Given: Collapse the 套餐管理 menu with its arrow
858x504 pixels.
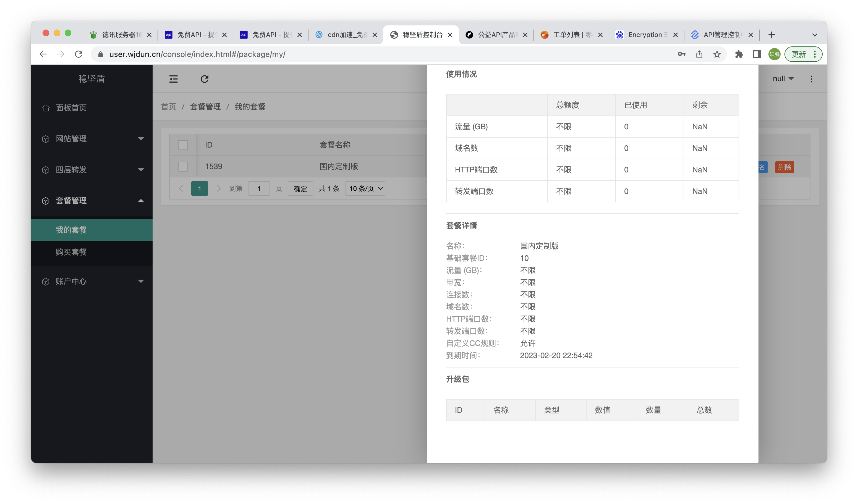Looking at the screenshot, I should (x=141, y=201).
